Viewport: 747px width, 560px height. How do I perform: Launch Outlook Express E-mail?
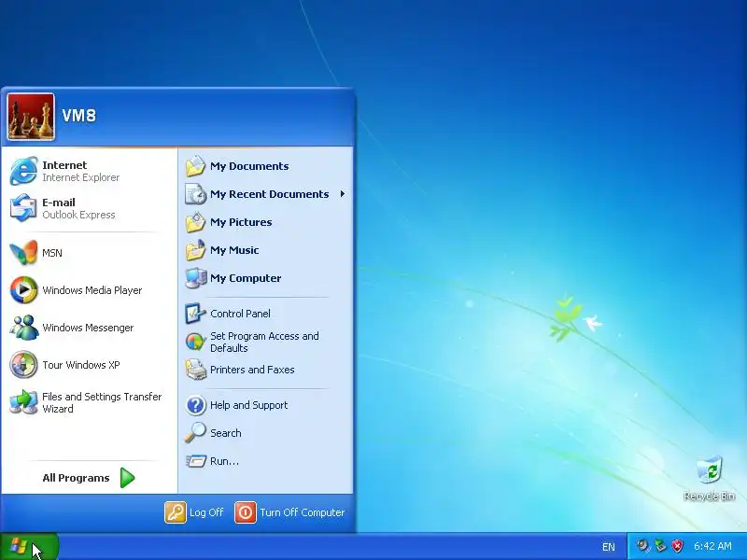click(x=89, y=208)
